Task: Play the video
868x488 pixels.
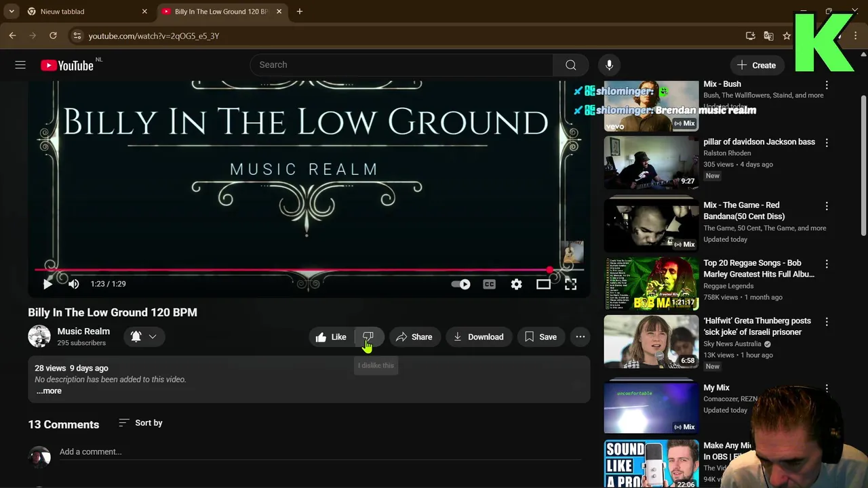Action: pyautogui.click(x=47, y=284)
